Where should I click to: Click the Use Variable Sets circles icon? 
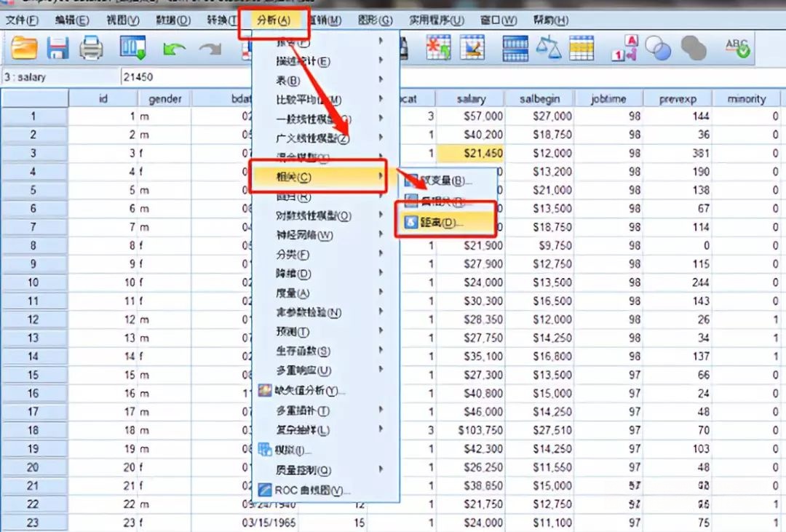pyautogui.click(x=658, y=49)
